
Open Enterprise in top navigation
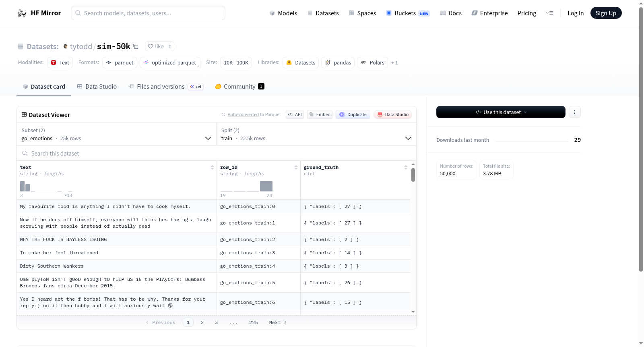(489, 13)
